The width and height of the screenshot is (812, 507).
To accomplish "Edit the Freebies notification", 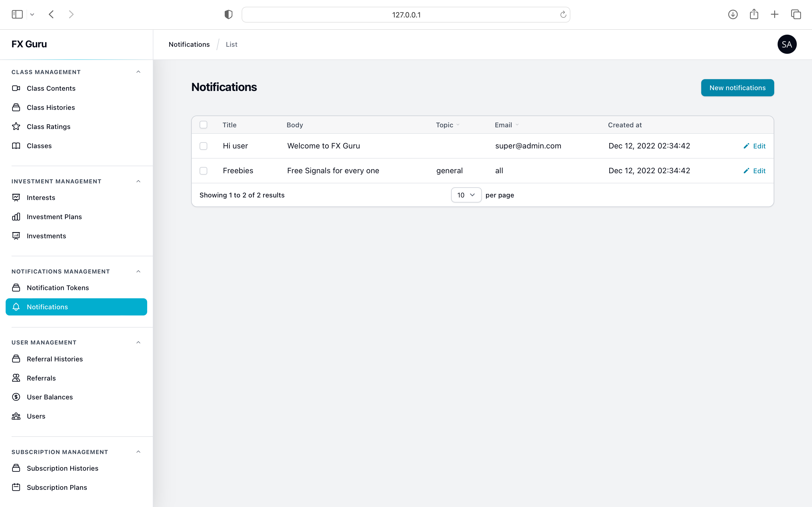I will point(754,171).
